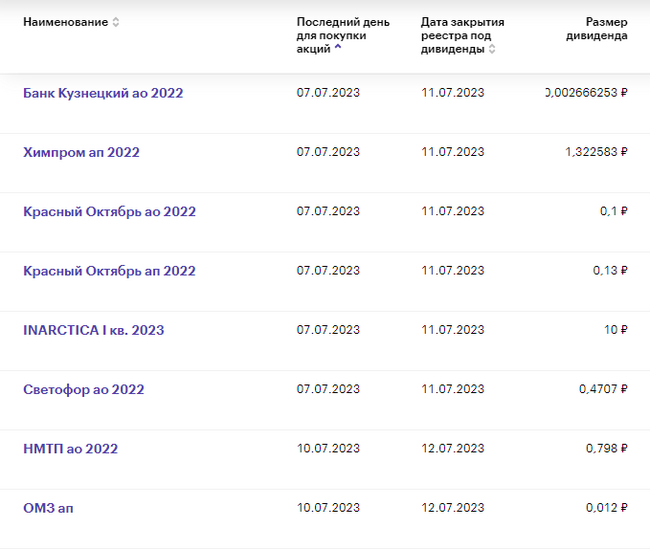
Task: Open Красный Октябрь ап 2022 link
Action: point(109,271)
